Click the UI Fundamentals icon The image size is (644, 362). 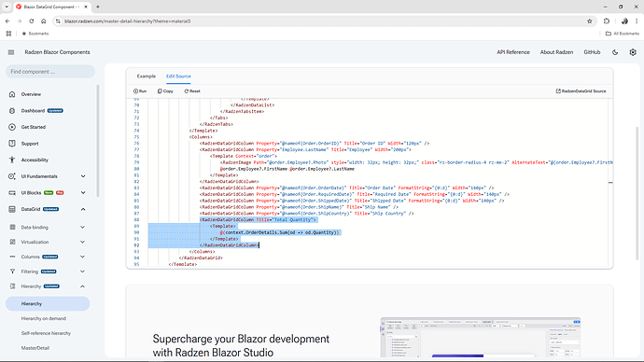point(12,176)
